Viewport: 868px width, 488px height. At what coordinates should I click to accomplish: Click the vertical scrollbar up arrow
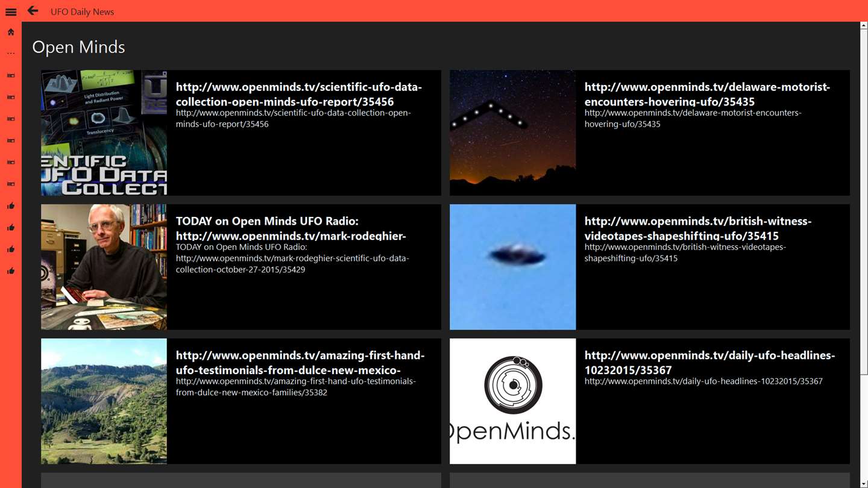tap(864, 26)
